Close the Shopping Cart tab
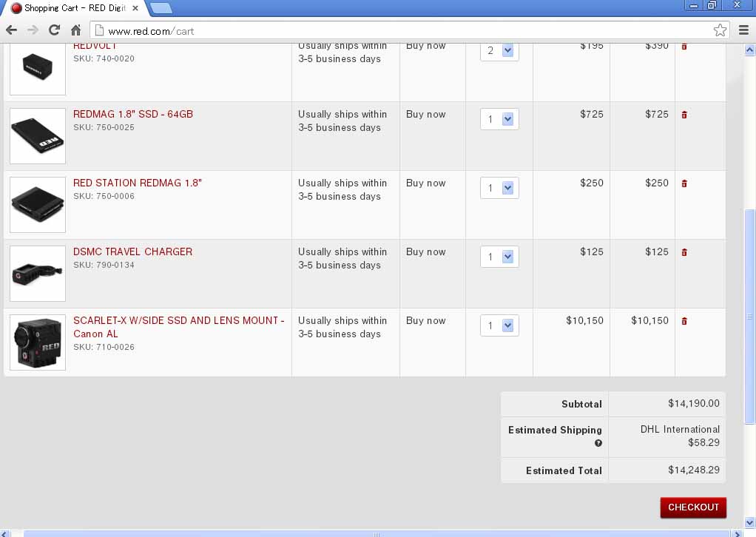756x537 pixels. pyautogui.click(x=135, y=8)
